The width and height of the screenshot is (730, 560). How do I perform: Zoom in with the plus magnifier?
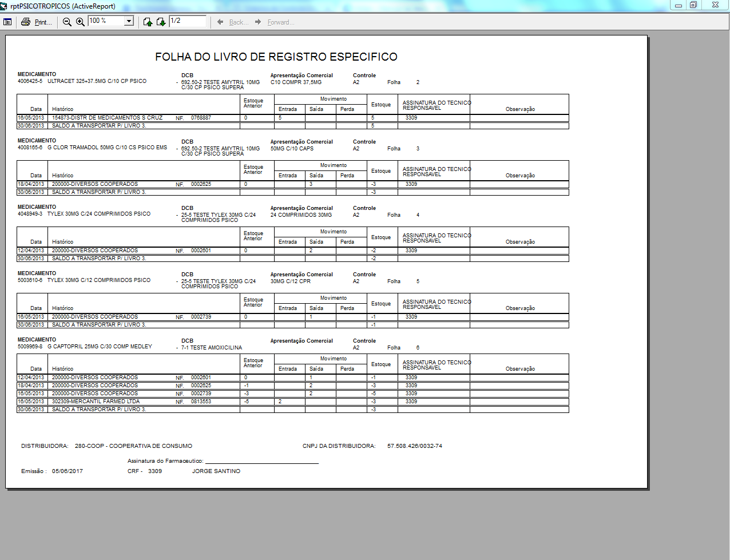(80, 22)
